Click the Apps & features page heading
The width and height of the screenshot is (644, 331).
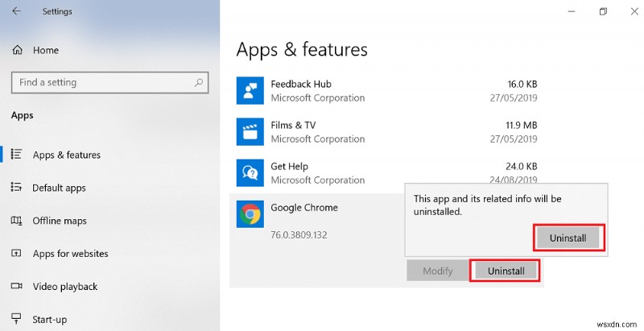[302, 50]
